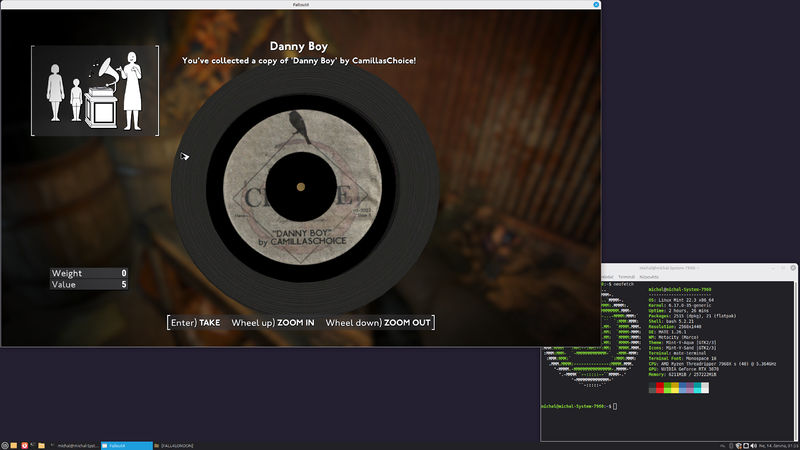
Task: Click the user@host header line in neofetch
Action: tap(680, 289)
